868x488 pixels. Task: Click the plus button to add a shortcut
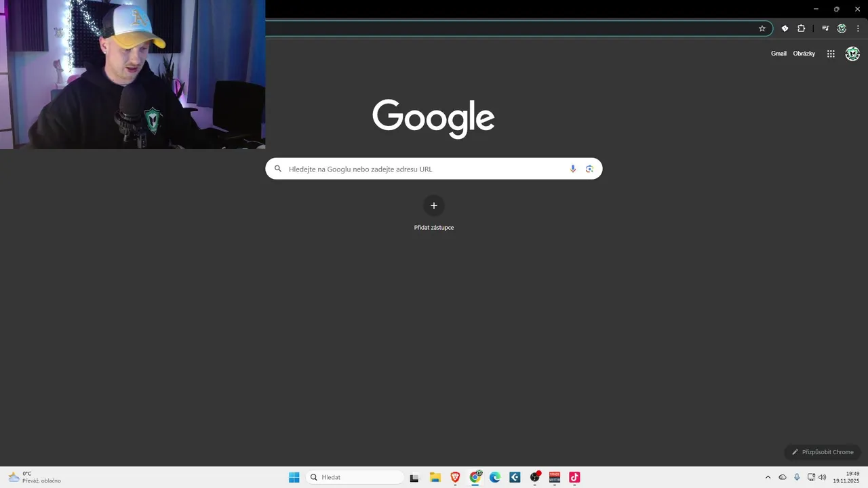pyautogui.click(x=434, y=205)
